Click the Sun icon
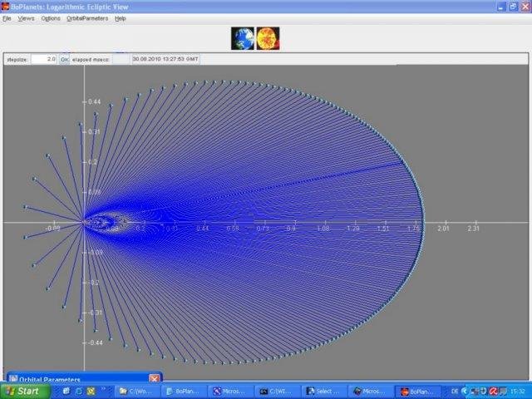 pyautogui.click(x=268, y=38)
